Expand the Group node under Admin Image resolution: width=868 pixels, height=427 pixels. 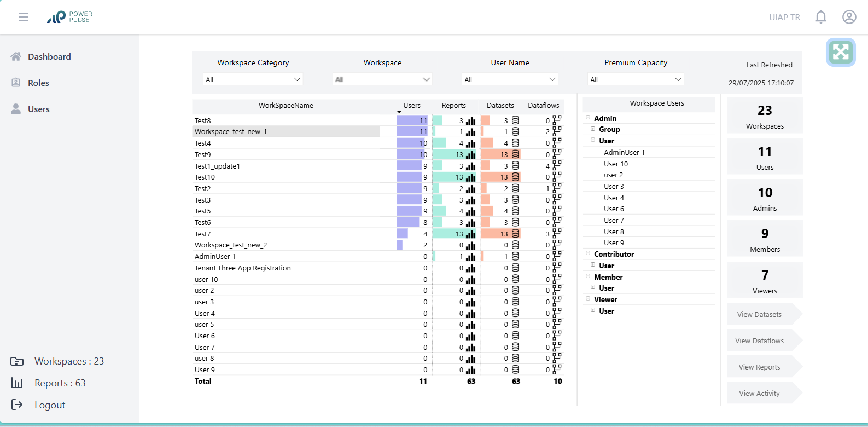pyautogui.click(x=593, y=129)
